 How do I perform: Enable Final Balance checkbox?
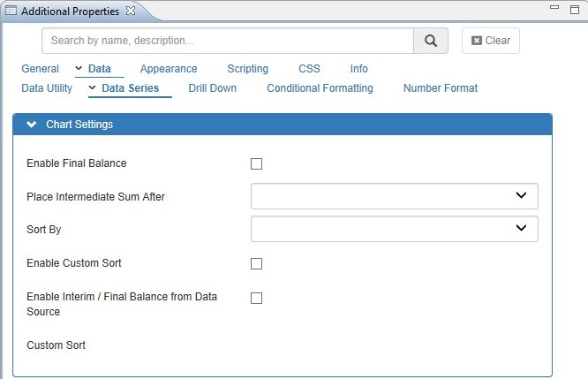coord(256,163)
